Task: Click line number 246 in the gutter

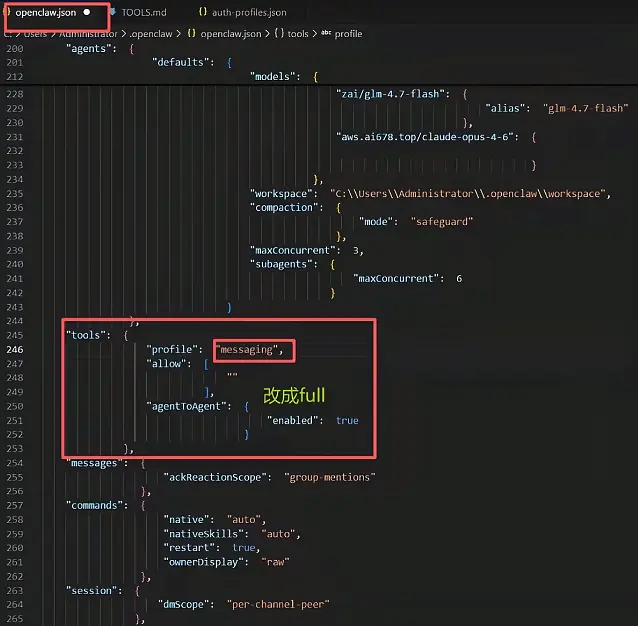Action: tap(19, 349)
